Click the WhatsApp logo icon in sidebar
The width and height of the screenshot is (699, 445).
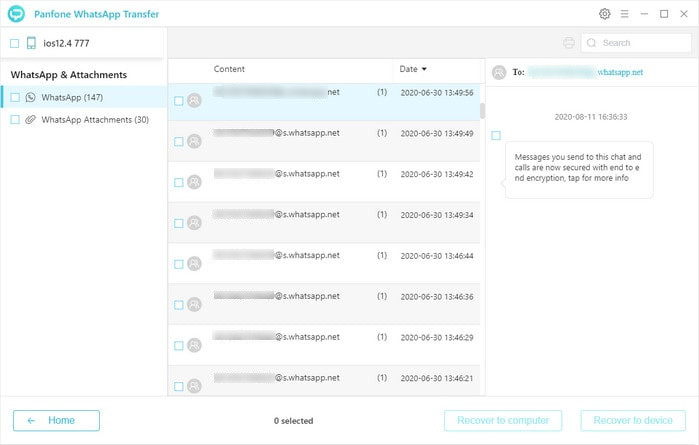30,97
